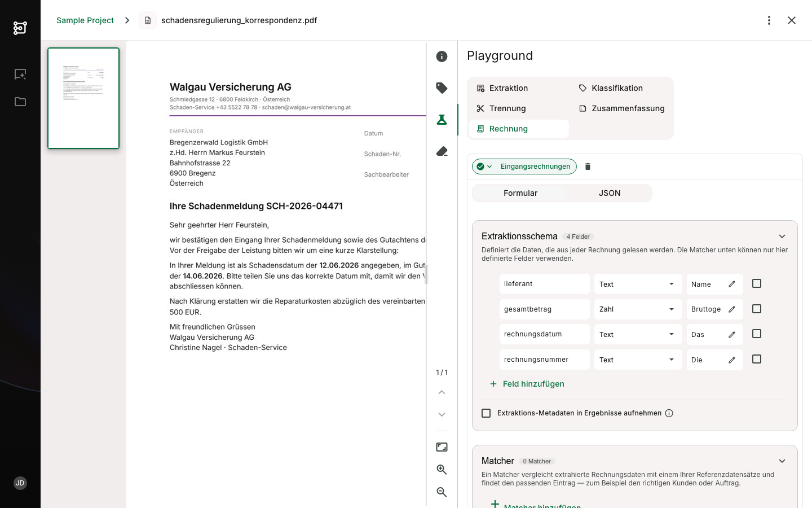Open the JD user avatar
Screen dimensions: 812x508
20,483
